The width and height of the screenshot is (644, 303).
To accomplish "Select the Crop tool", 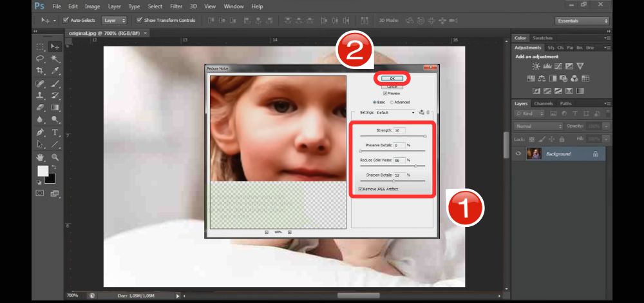I will click(40, 71).
